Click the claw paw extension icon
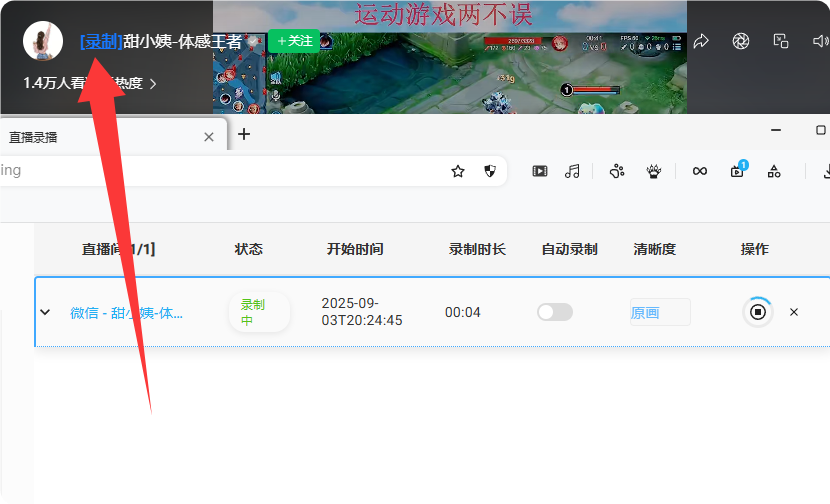Image resolution: width=830 pixels, height=504 pixels. [654, 171]
